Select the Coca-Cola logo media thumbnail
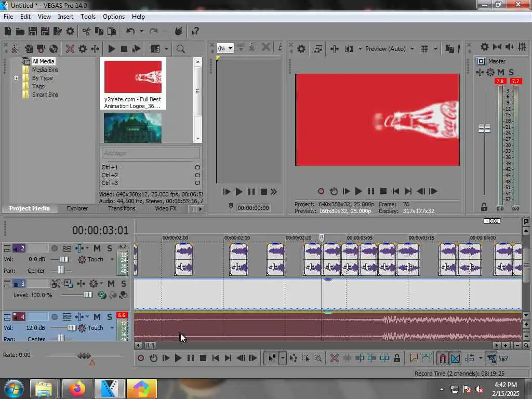Image resolution: width=532 pixels, height=399 pixels. (x=132, y=77)
